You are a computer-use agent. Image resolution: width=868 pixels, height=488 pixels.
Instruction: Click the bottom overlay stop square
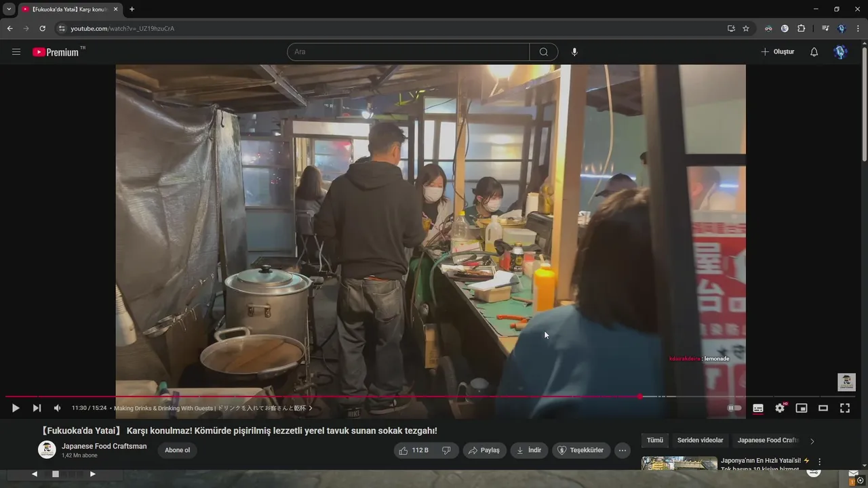click(56, 474)
